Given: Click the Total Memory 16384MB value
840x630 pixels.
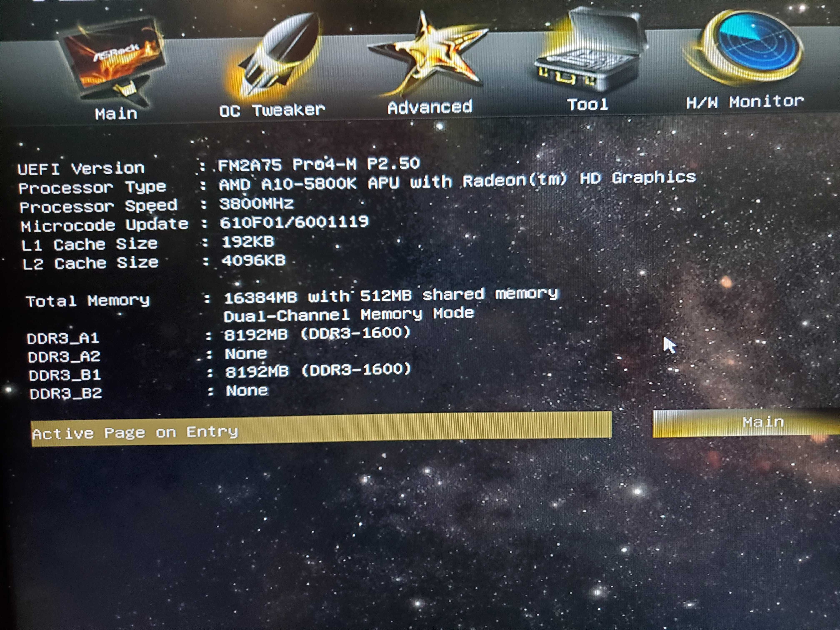Looking at the screenshot, I should [391, 295].
